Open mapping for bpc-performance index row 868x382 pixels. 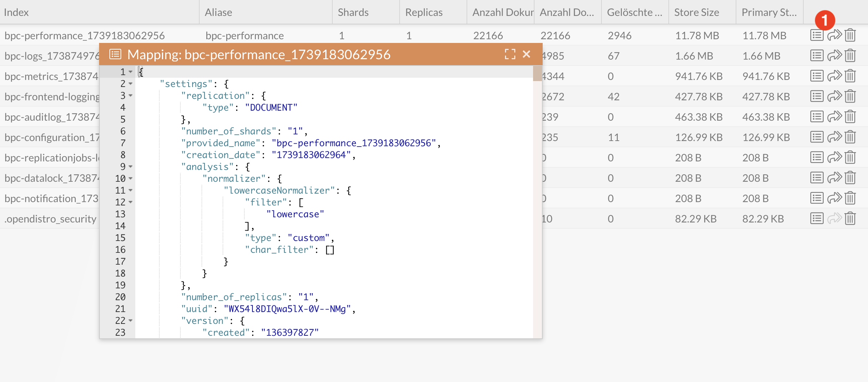click(x=817, y=36)
